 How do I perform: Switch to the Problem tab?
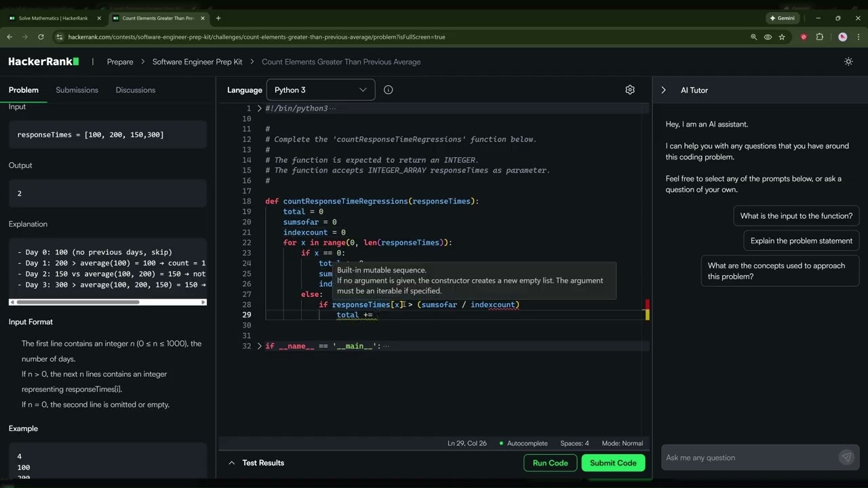tap(24, 90)
